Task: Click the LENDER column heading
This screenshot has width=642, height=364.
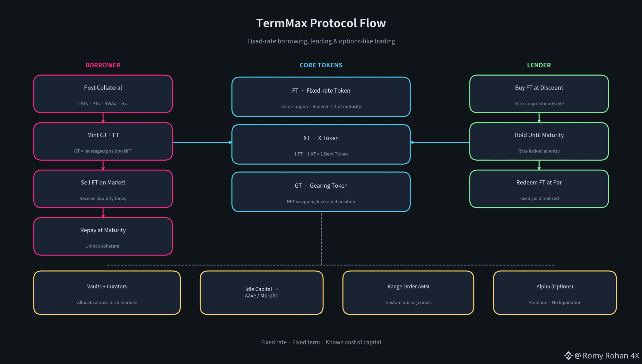Action: [539, 65]
